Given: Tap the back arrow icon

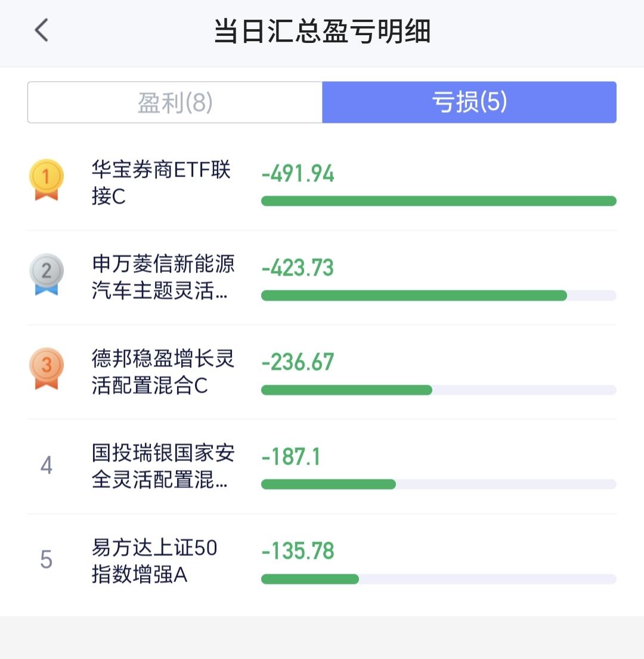Looking at the screenshot, I should [x=42, y=30].
